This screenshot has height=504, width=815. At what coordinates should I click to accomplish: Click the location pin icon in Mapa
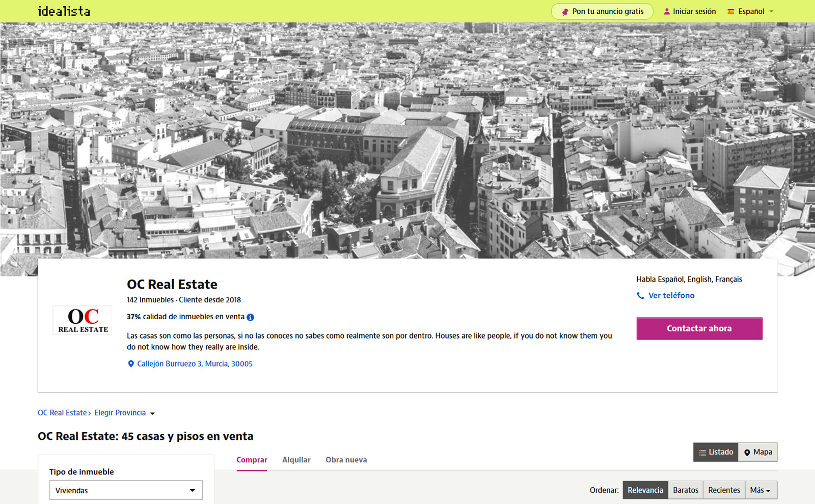tap(747, 453)
